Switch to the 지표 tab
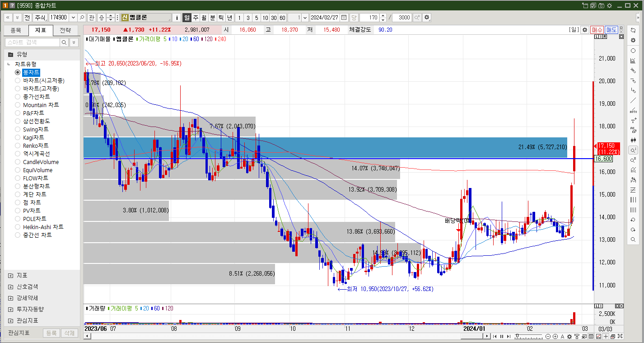644x343 pixels. [40, 30]
